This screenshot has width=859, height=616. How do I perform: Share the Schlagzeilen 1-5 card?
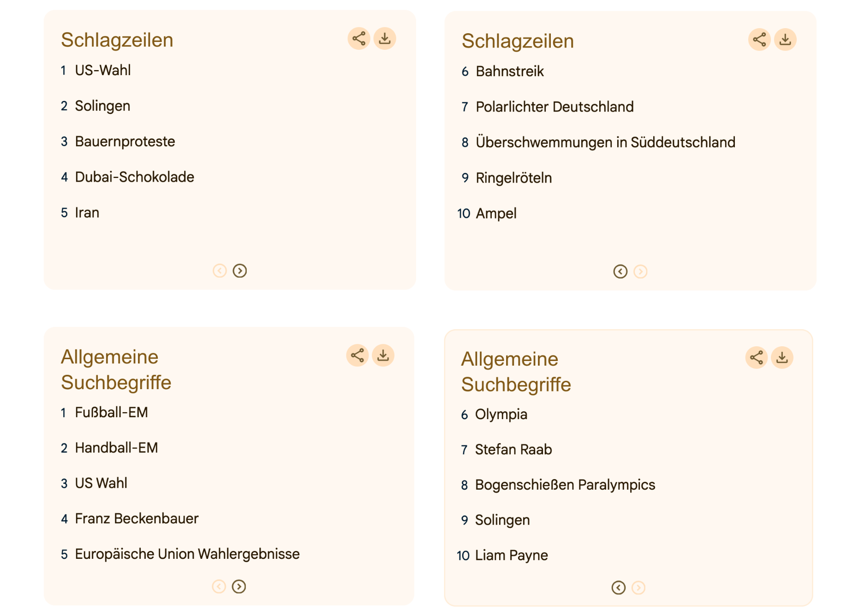[x=359, y=38]
